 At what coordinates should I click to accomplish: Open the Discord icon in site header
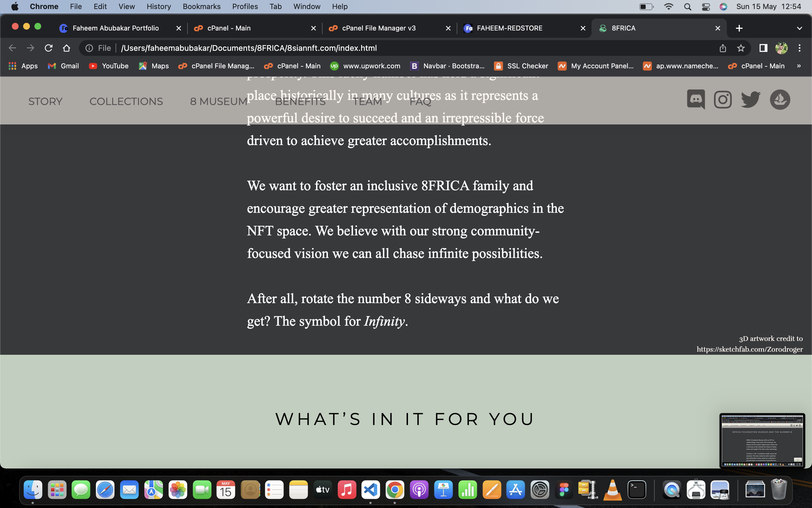696,99
